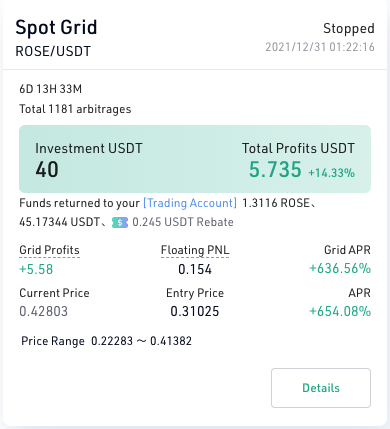Click the Total Profits 5.735 value
This screenshot has height=429, width=390.
pyautogui.click(x=275, y=169)
